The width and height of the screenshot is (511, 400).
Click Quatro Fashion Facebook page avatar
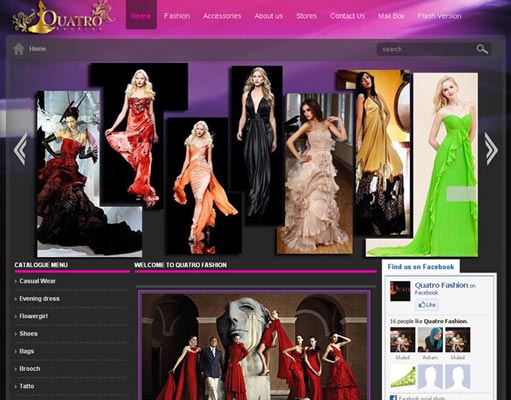400,291
